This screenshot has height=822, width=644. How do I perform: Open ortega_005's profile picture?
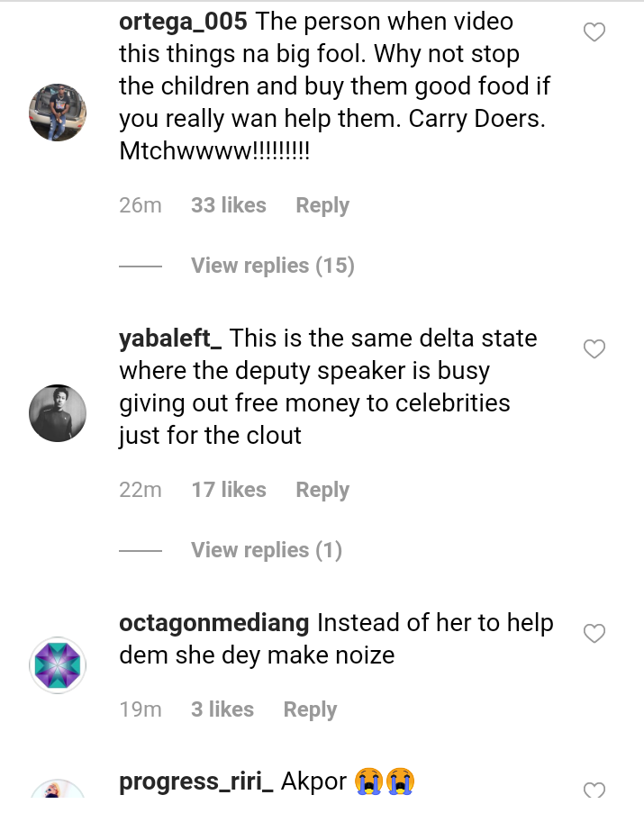(x=58, y=113)
